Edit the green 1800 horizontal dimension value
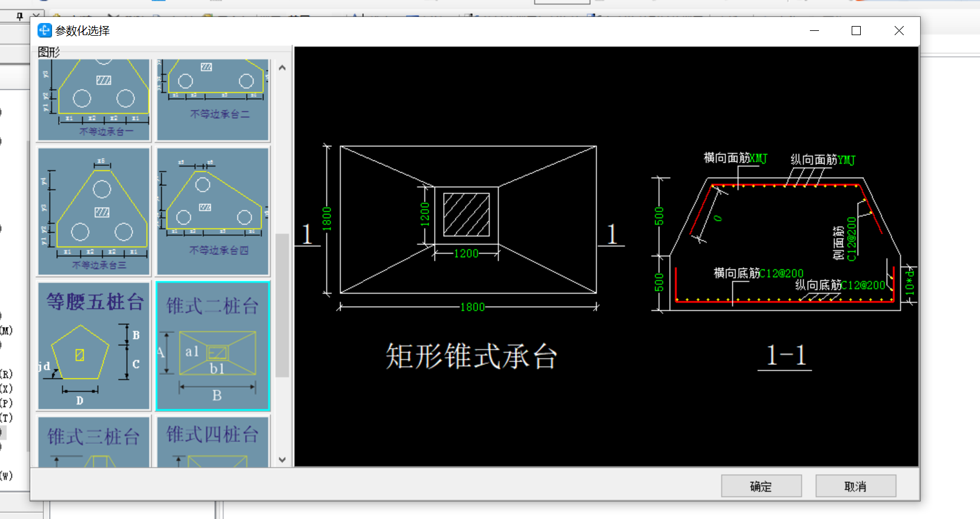Image resolution: width=980 pixels, height=519 pixels. (472, 307)
